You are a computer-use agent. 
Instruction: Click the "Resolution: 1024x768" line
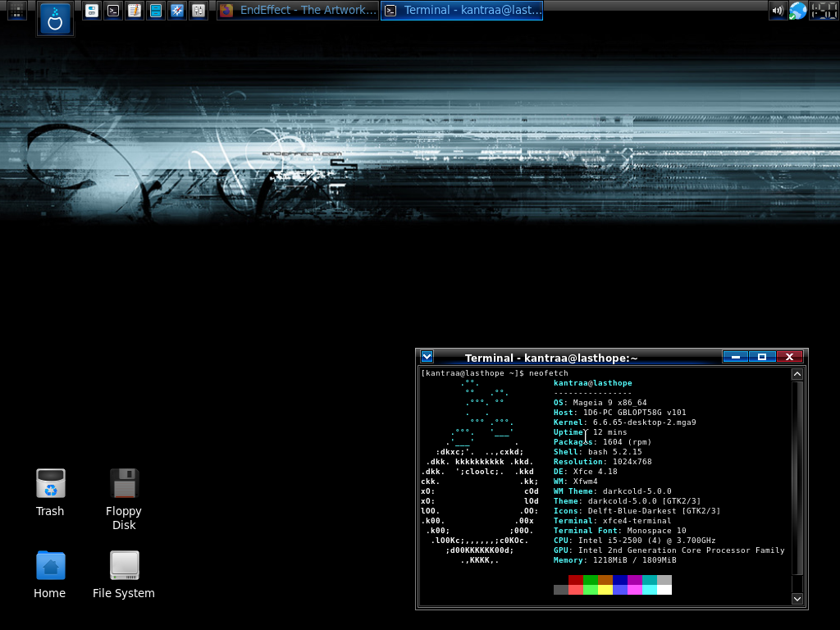coord(603,462)
